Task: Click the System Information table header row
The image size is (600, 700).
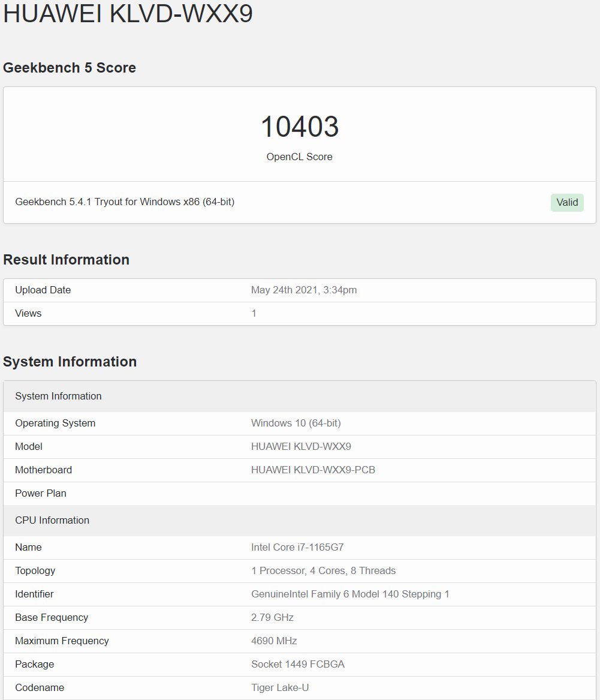Action: 300,396
